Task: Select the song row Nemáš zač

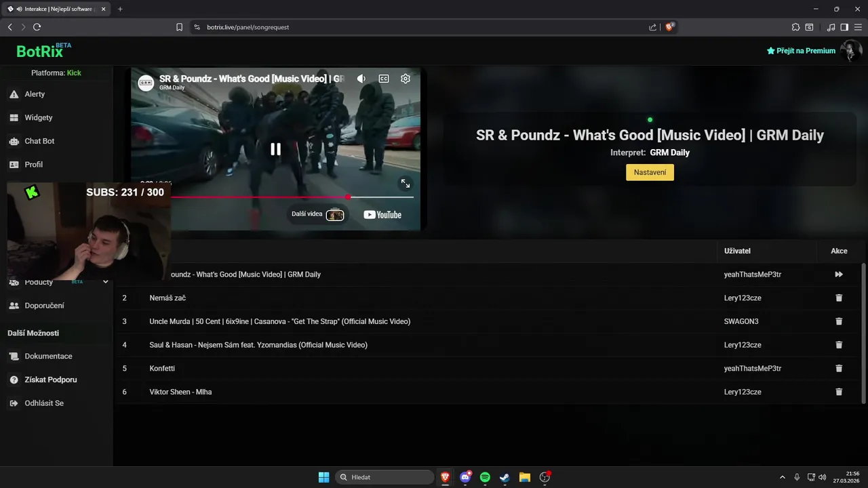Action: pyautogui.click(x=489, y=298)
